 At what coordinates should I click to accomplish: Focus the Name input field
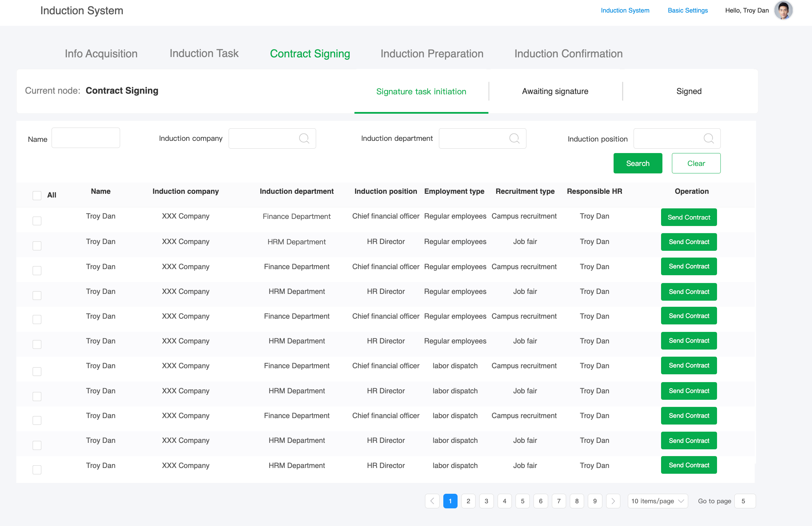tap(85, 138)
